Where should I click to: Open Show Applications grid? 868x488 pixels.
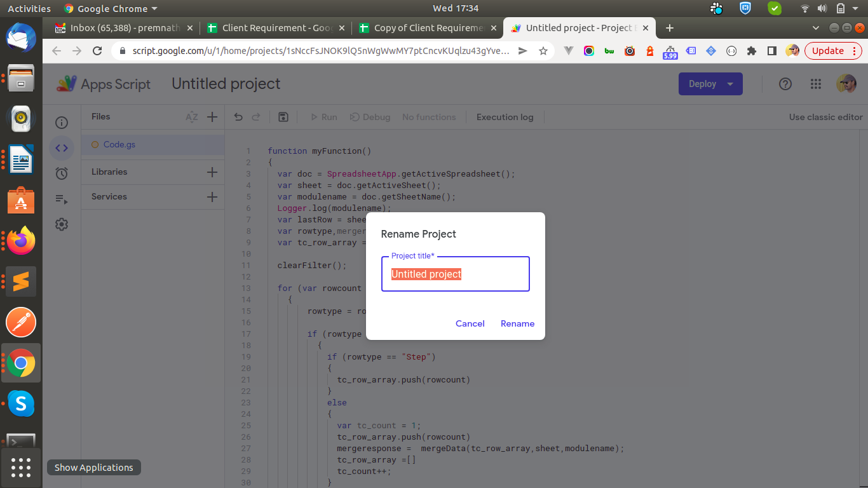21,468
